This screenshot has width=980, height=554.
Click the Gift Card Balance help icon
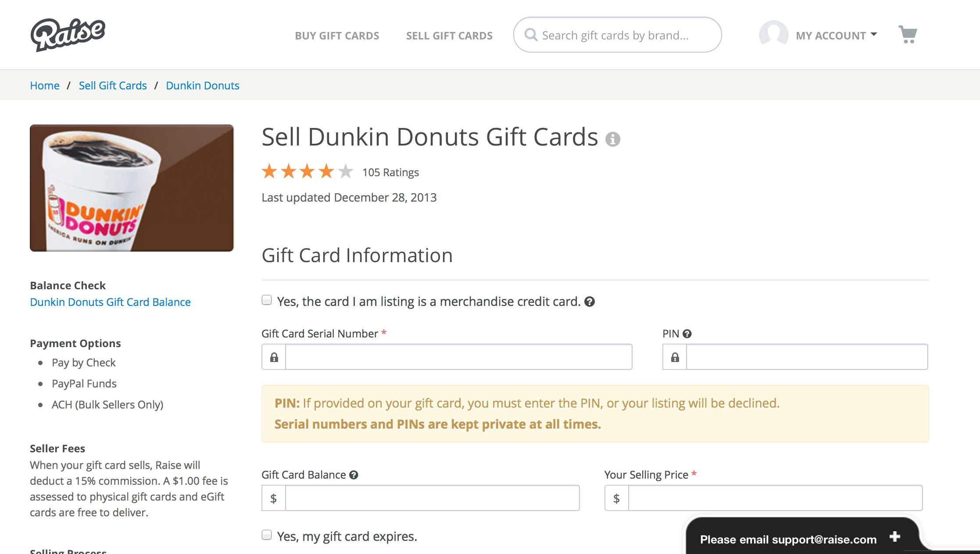click(354, 475)
